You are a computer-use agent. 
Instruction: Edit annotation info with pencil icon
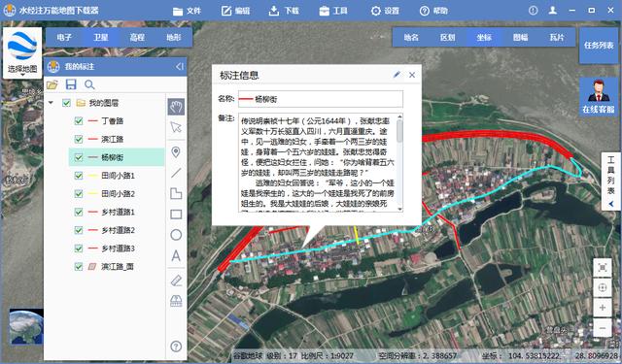pyautogui.click(x=397, y=75)
